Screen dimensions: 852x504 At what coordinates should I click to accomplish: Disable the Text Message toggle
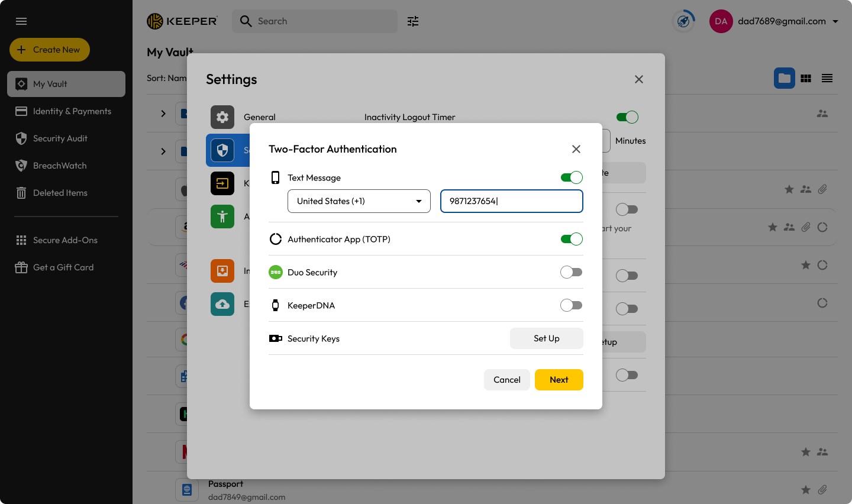[x=571, y=177]
